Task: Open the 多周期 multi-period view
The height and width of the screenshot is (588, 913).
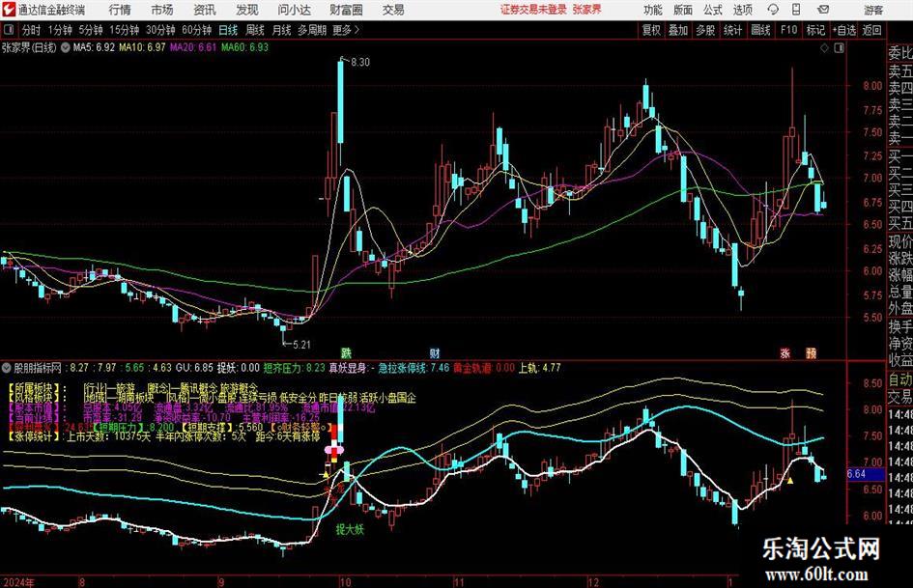Action: (x=312, y=30)
